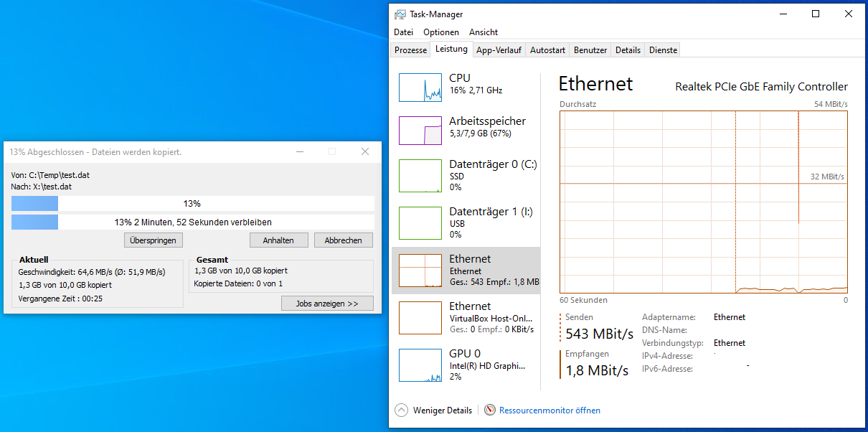
Task: Select the Arbeitsspeicher memory graph thumbnail
Action: (x=420, y=130)
